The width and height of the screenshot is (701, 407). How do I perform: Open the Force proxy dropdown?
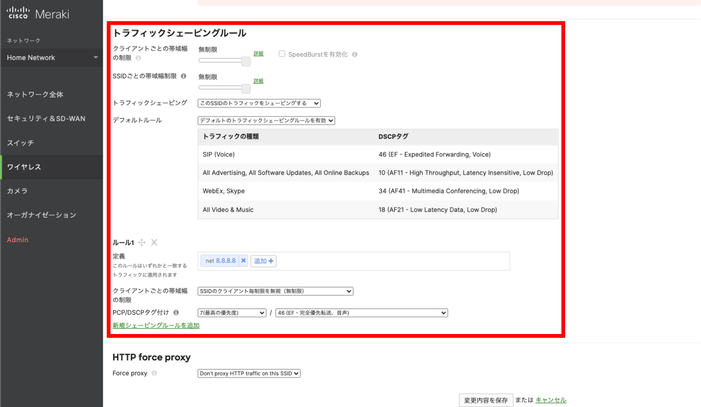[249, 374]
